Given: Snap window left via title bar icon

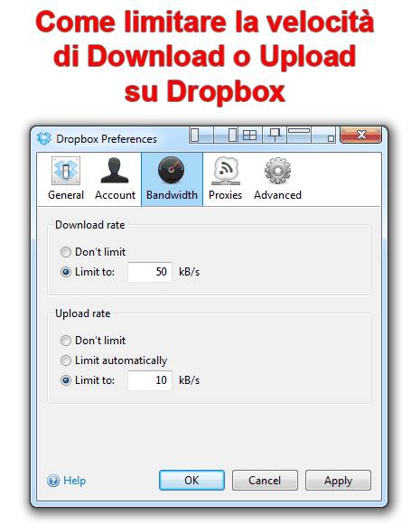Looking at the screenshot, I should (201, 136).
